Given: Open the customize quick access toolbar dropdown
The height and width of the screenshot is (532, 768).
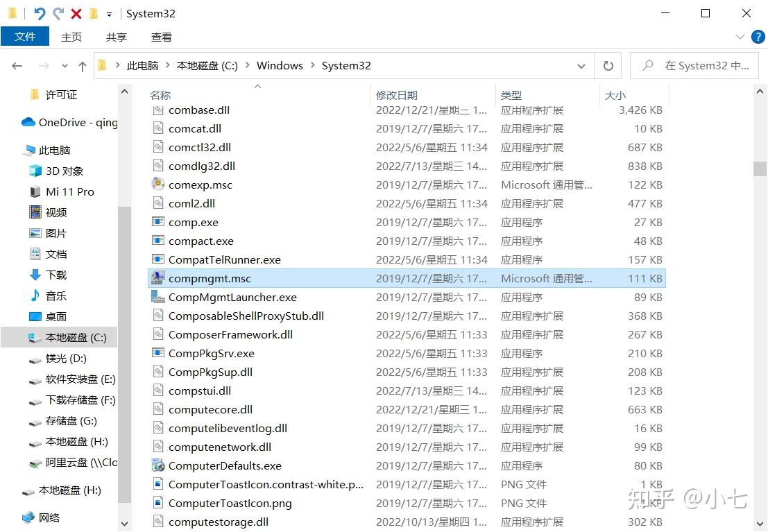Looking at the screenshot, I should (110, 13).
